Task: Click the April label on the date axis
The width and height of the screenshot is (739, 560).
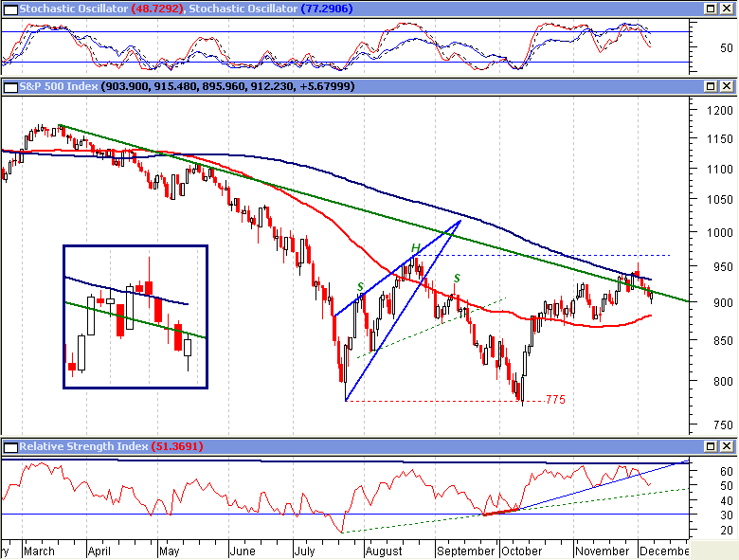Action: (x=99, y=551)
